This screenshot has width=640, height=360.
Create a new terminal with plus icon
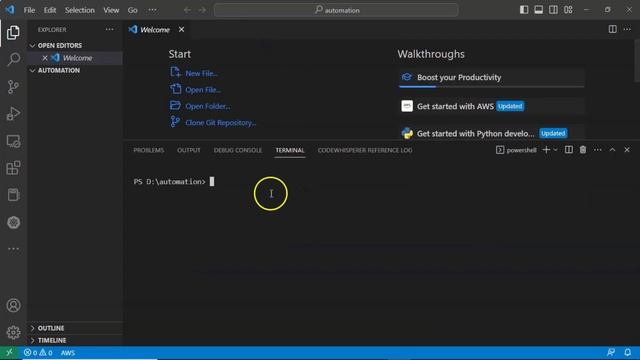[546, 150]
